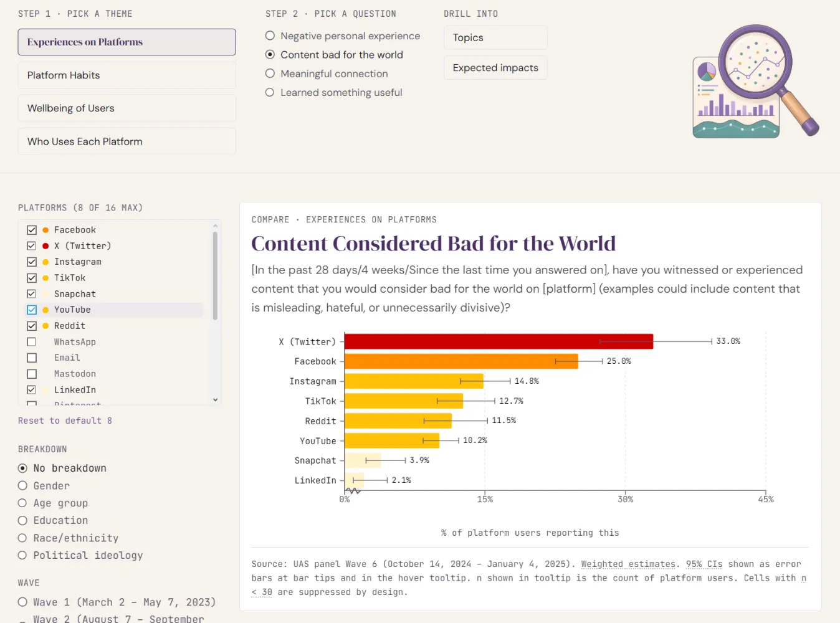This screenshot has height=623, width=840.
Task: Select Negative personal experience question
Action: click(x=343, y=36)
